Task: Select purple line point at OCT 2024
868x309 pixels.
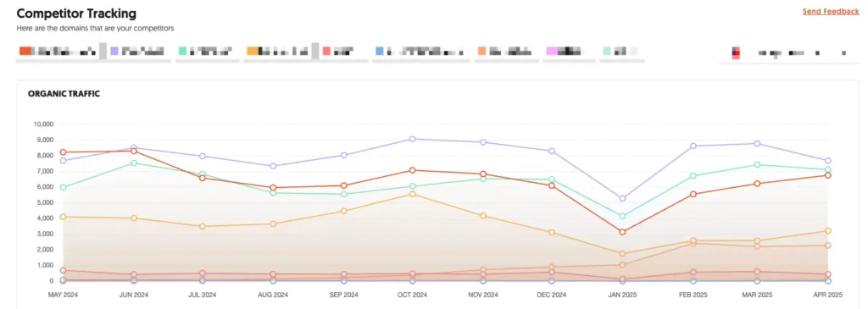Action: click(x=413, y=139)
